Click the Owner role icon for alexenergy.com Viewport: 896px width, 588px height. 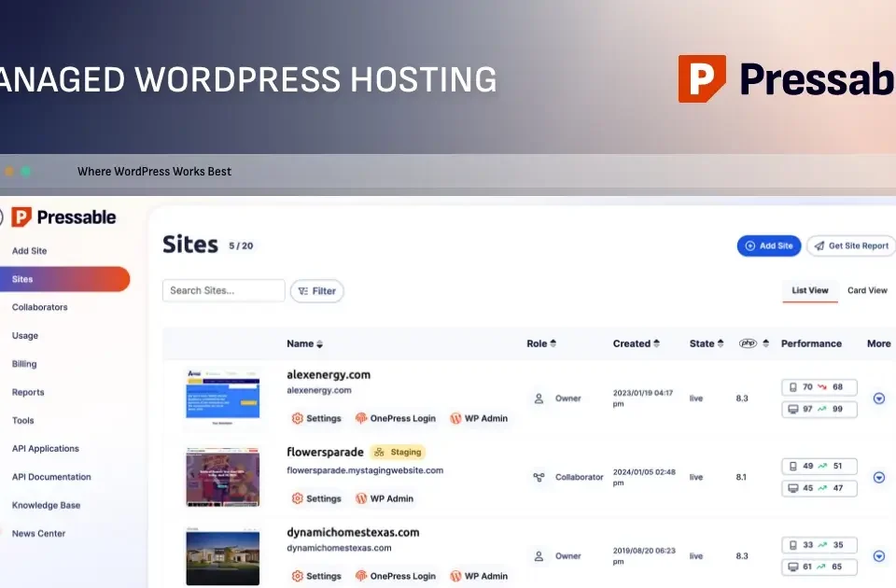539,399
